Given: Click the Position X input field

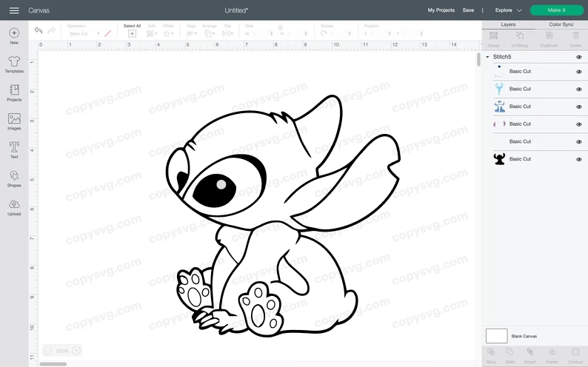Looking at the screenshot, I should pyautogui.click(x=381, y=34).
